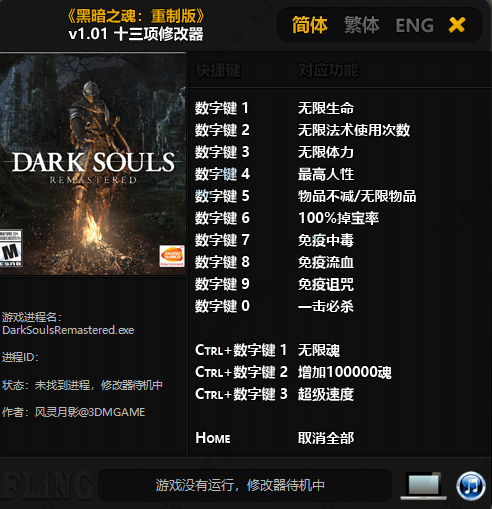Select the 免疫诅咒 option
The width and height of the screenshot is (492, 509).
point(326,284)
